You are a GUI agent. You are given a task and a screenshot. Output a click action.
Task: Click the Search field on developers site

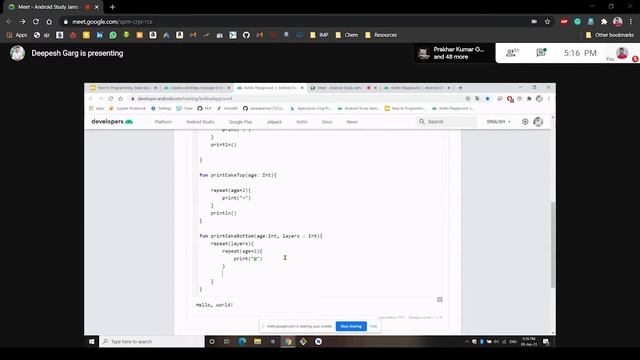[x=447, y=122]
